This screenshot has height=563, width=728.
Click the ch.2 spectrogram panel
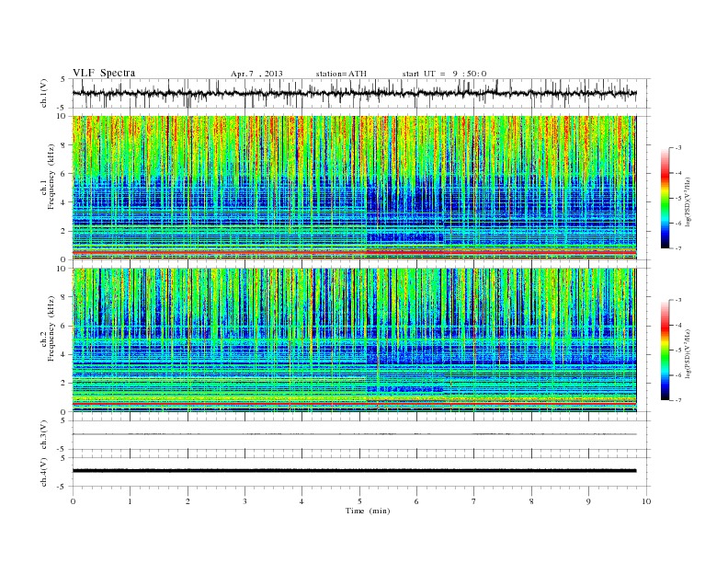(354, 340)
